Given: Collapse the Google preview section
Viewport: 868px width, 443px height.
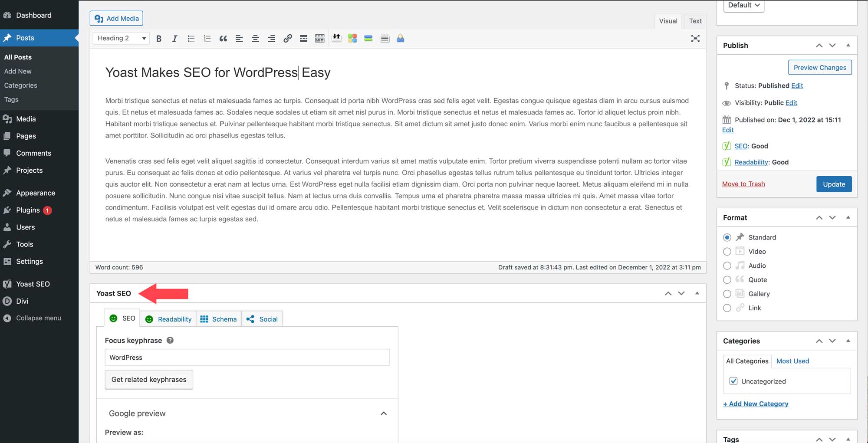Looking at the screenshot, I should (x=384, y=413).
